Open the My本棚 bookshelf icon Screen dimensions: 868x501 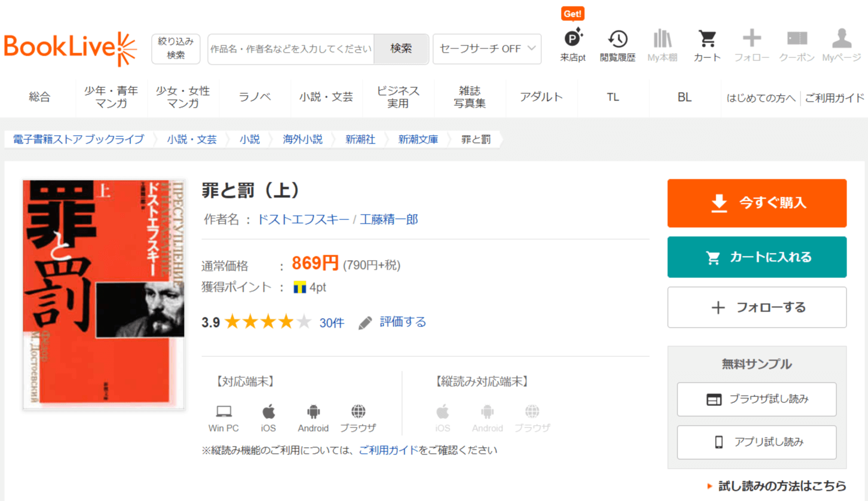[x=662, y=39]
